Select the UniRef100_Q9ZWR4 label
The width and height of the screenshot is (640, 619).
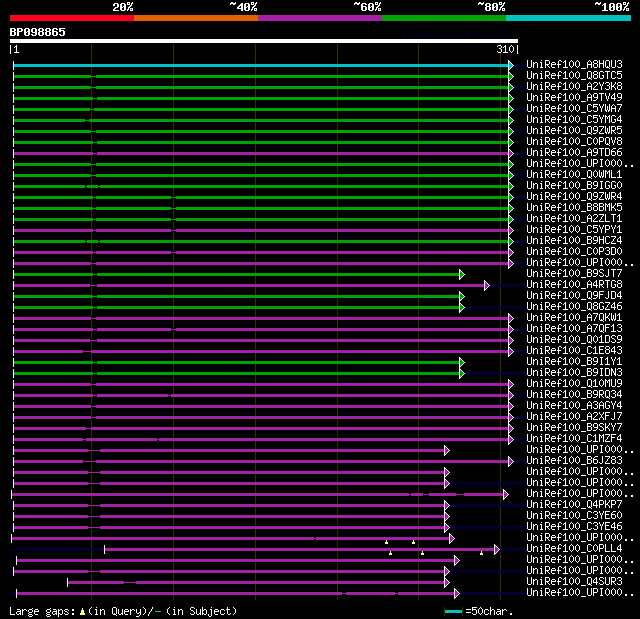[574, 197]
